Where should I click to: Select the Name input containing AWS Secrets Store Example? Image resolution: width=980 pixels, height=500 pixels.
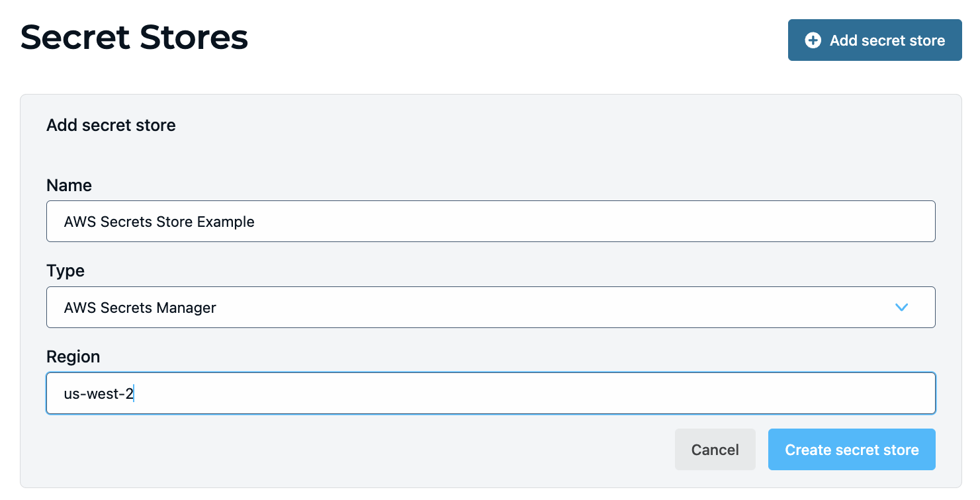tap(490, 221)
